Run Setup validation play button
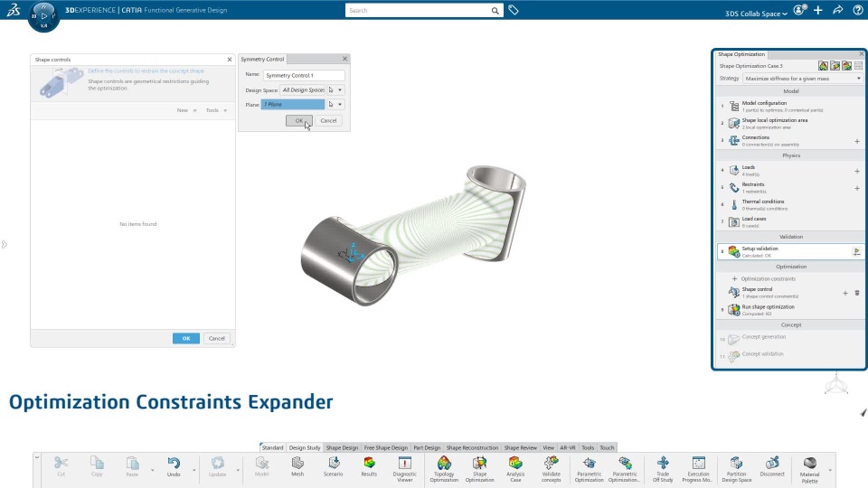Viewport: 868px width, 488px height. tap(857, 252)
